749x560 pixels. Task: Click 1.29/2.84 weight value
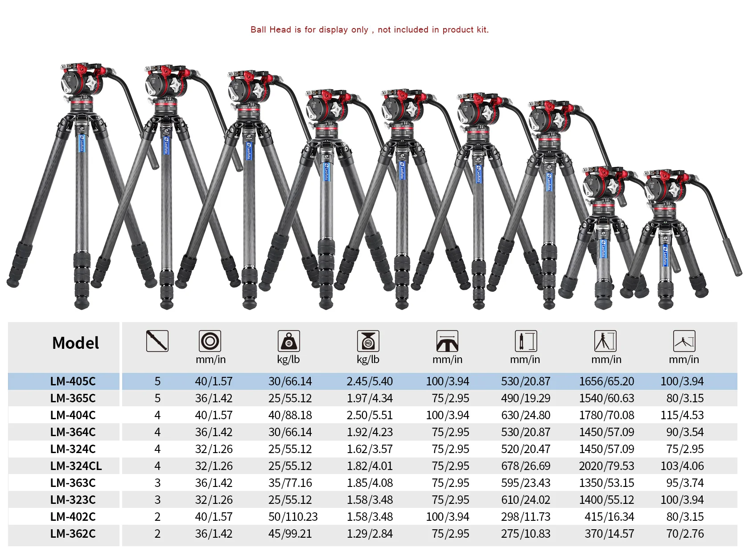click(370, 534)
